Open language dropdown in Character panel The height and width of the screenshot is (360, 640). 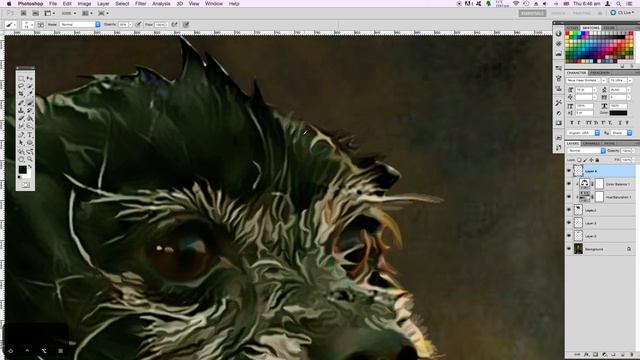pos(584,133)
